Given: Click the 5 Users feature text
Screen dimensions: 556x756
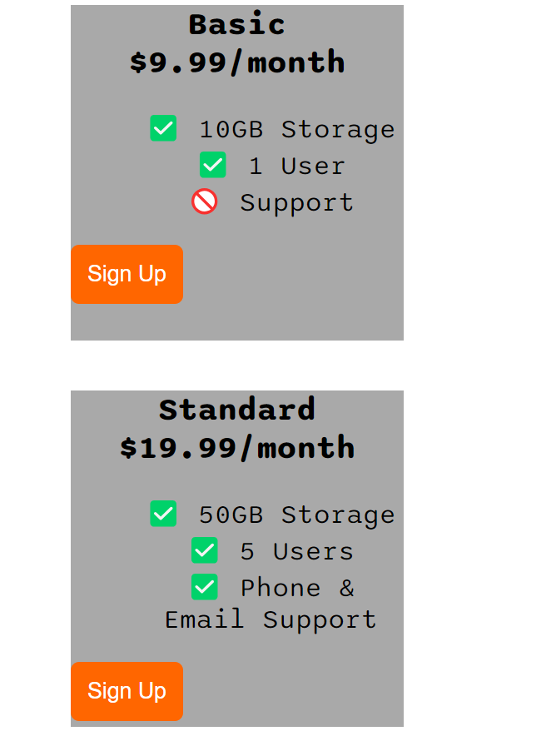Looking at the screenshot, I should coord(296,552).
